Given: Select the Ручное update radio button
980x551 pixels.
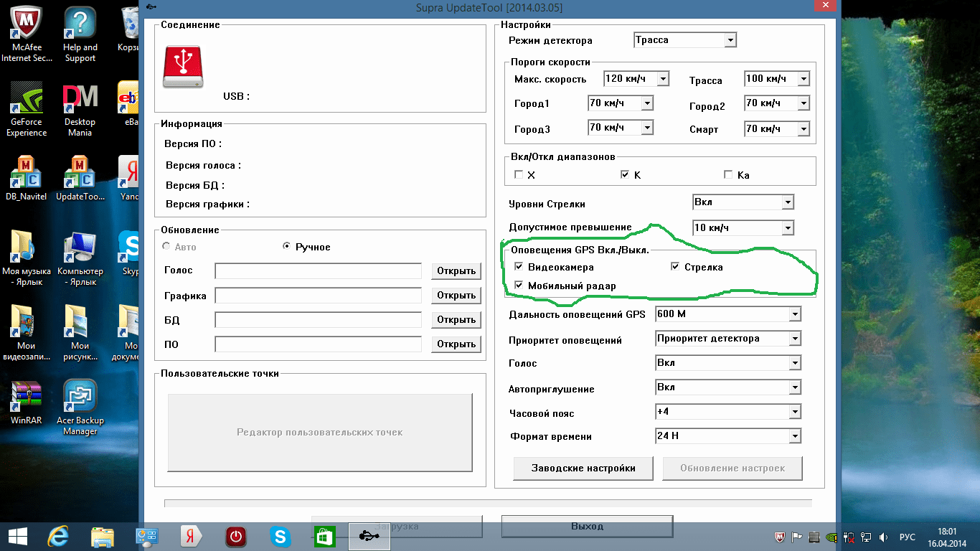Looking at the screenshot, I should pos(287,247).
